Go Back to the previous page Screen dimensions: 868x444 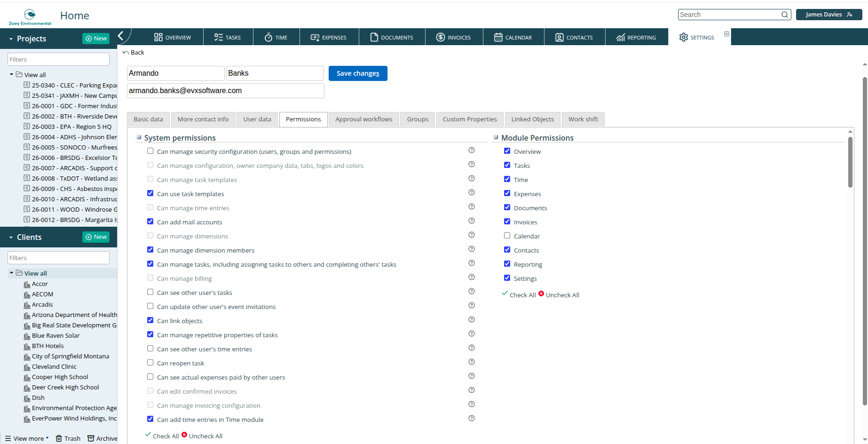pyautogui.click(x=134, y=53)
